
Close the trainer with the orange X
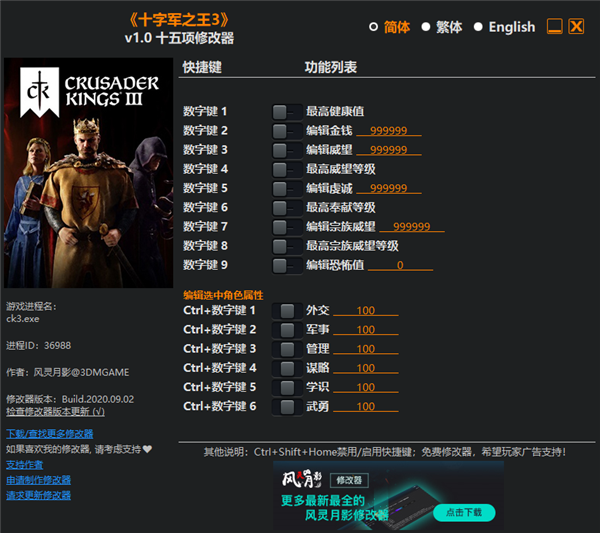(x=576, y=27)
